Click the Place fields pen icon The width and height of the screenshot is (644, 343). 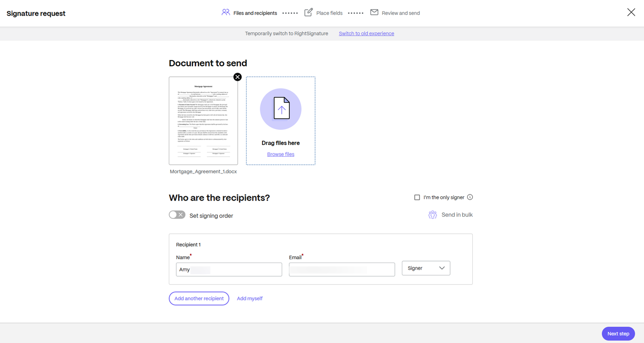tap(308, 12)
